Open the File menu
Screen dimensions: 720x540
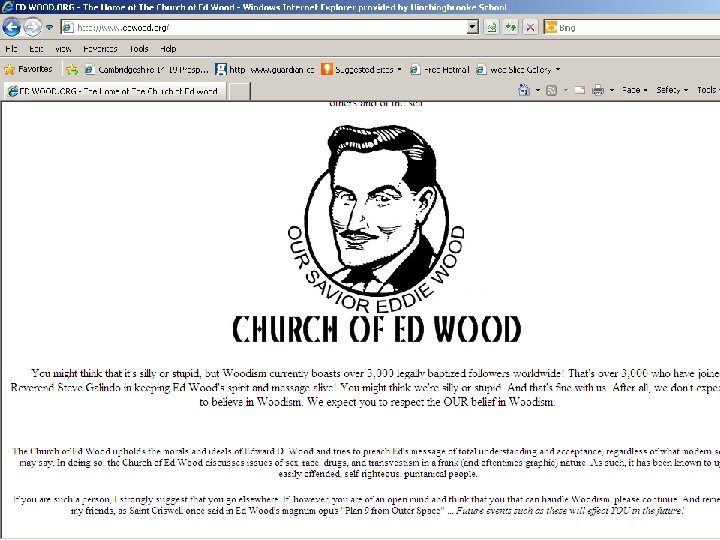(11, 49)
